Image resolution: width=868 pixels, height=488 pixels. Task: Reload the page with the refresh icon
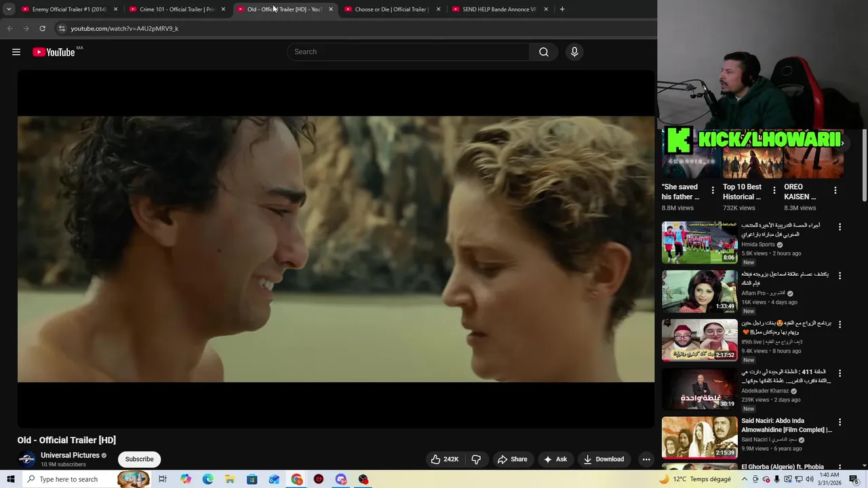[42, 28]
